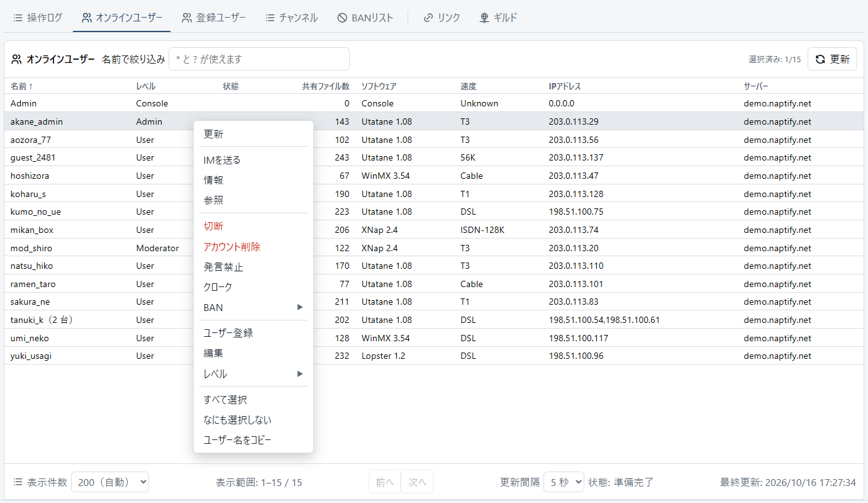Image resolution: width=868 pixels, height=503 pixels.
Task: Click the 速度 column header
Action: tap(469, 86)
